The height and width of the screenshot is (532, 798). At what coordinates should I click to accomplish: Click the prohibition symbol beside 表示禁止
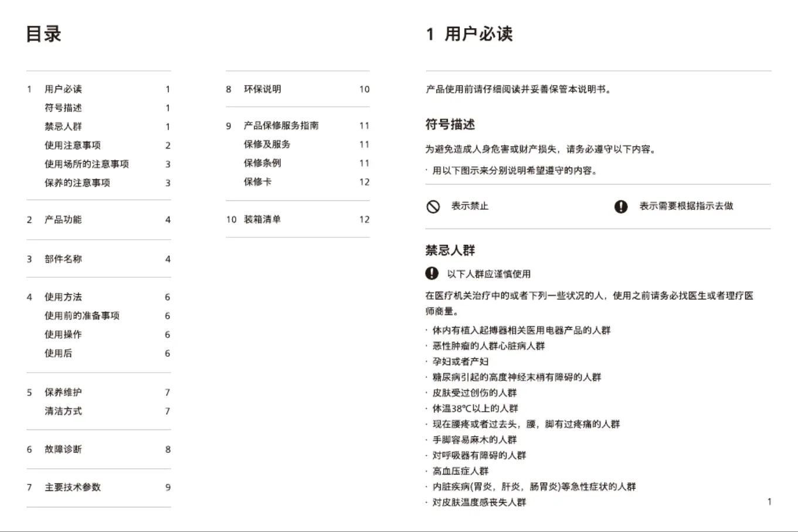[x=433, y=206]
